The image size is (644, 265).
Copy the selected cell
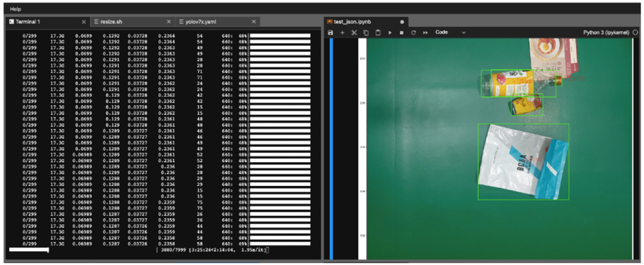pos(366,32)
